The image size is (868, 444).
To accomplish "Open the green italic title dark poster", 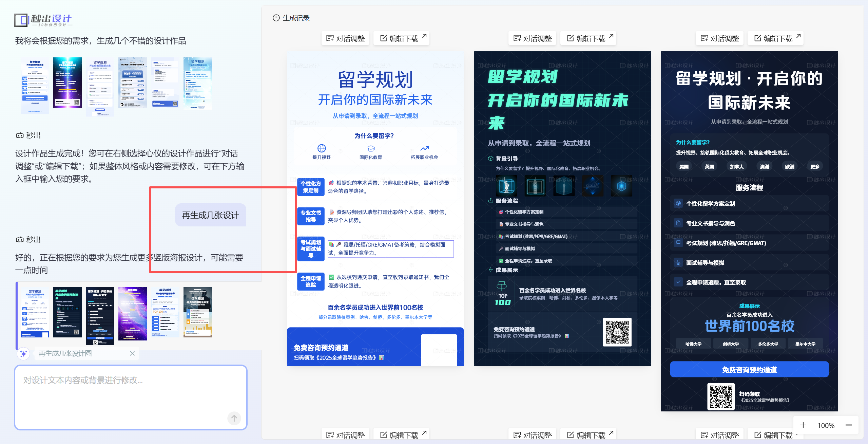I will coord(562,208).
